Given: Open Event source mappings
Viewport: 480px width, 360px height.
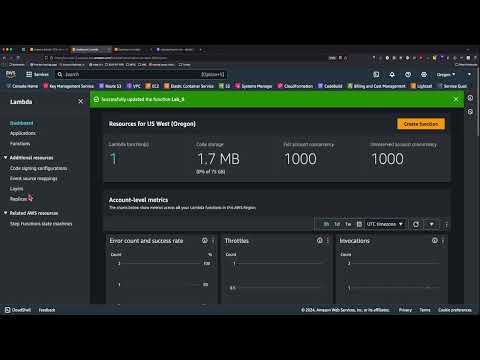Looking at the screenshot, I should (34, 178).
